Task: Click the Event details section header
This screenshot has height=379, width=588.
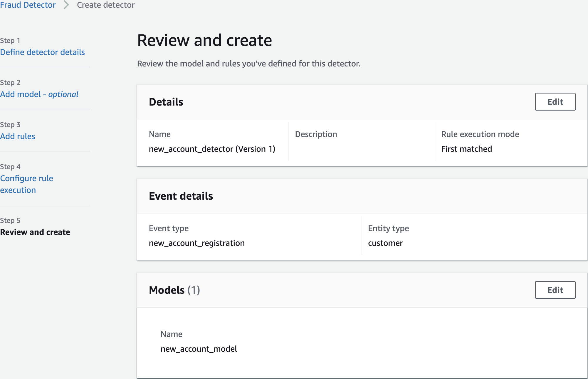Action: tap(181, 196)
